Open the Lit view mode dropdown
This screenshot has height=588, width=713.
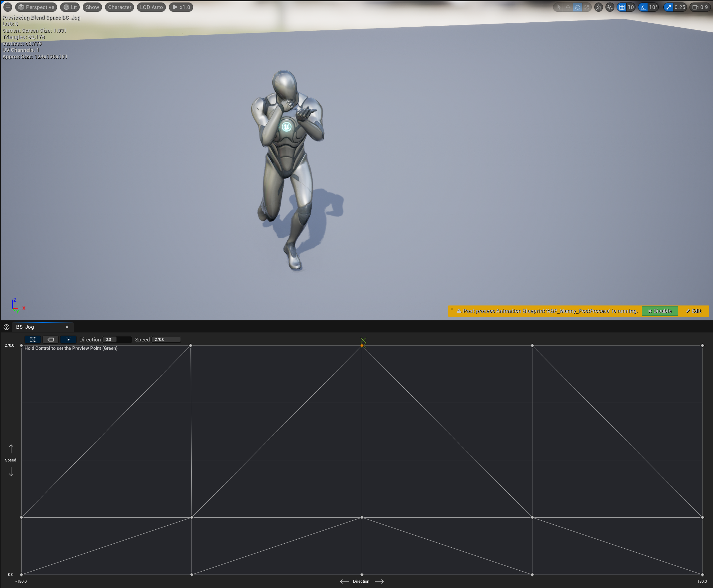[70, 7]
